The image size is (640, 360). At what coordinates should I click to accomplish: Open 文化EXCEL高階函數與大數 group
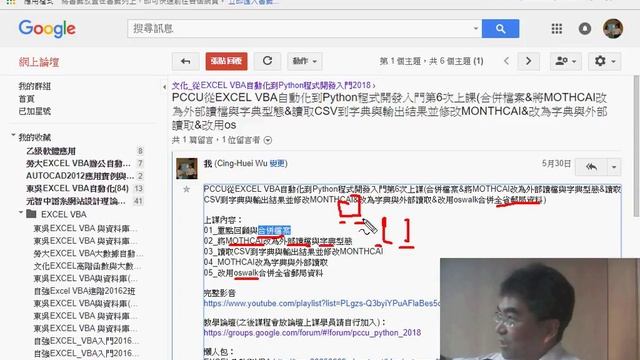[87, 266]
